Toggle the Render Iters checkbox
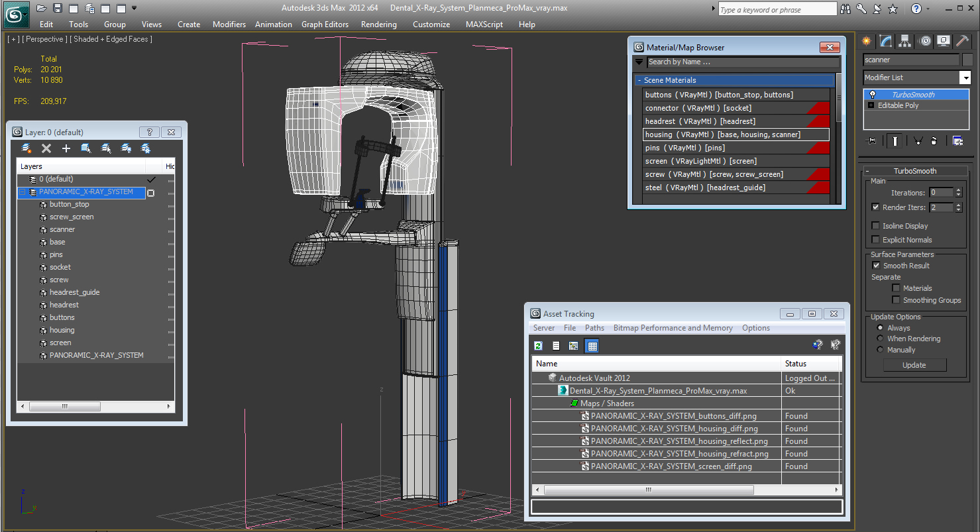980x532 pixels. coord(876,207)
